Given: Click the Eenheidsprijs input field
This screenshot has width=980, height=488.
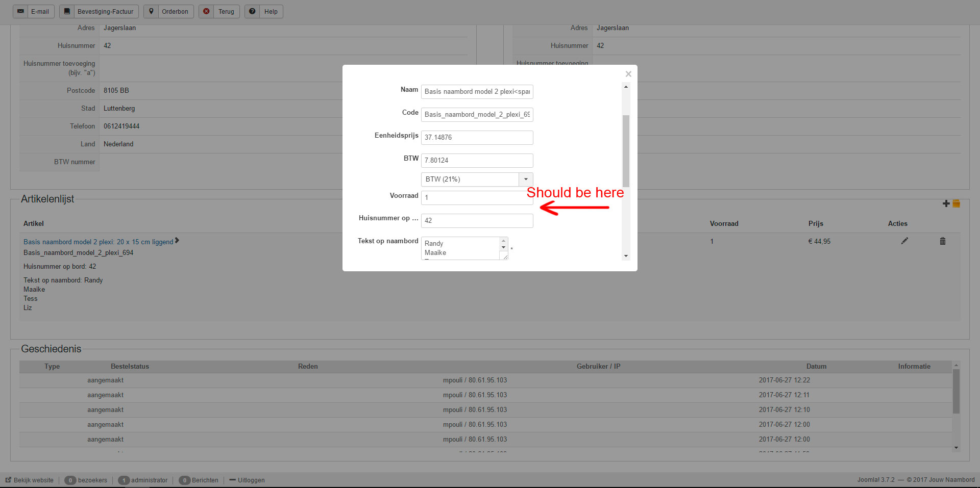Looking at the screenshot, I should pyautogui.click(x=477, y=138).
